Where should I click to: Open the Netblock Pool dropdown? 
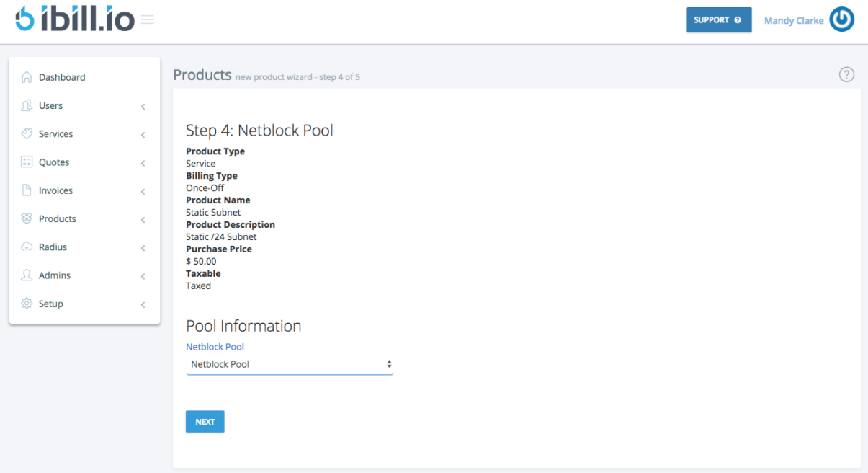290,364
